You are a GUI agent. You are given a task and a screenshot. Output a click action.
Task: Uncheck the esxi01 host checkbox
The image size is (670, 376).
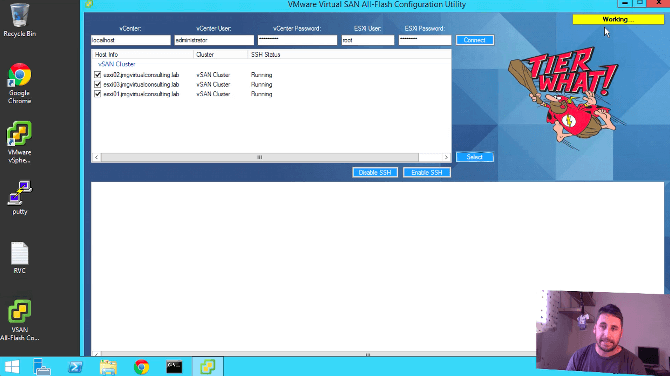click(97, 94)
